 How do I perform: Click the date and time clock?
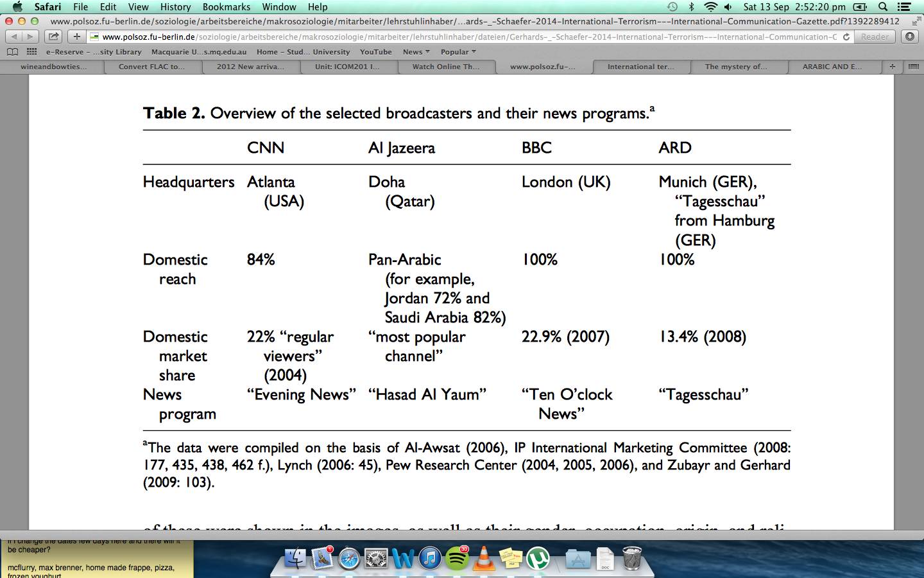point(794,7)
